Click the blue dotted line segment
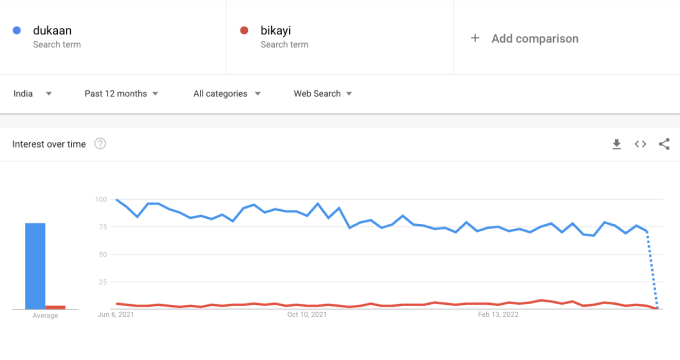The width and height of the screenshot is (680, 360). (x=652, y=270)
